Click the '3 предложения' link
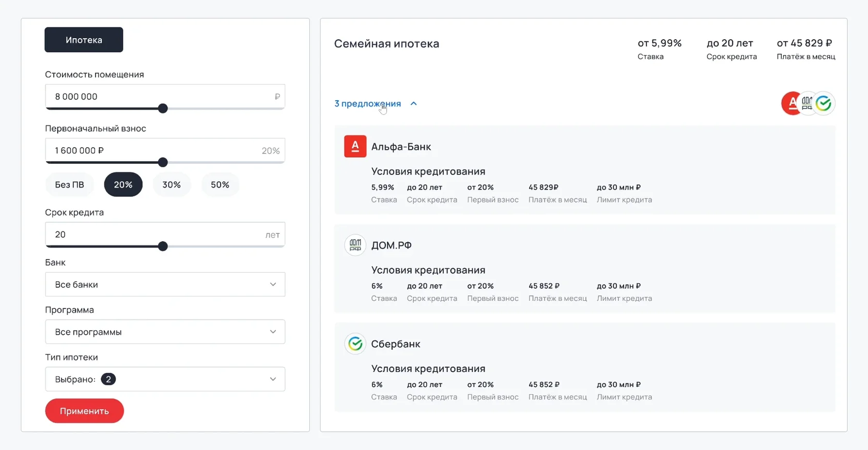This screenshot has height=450, width=868. [367, 104]
